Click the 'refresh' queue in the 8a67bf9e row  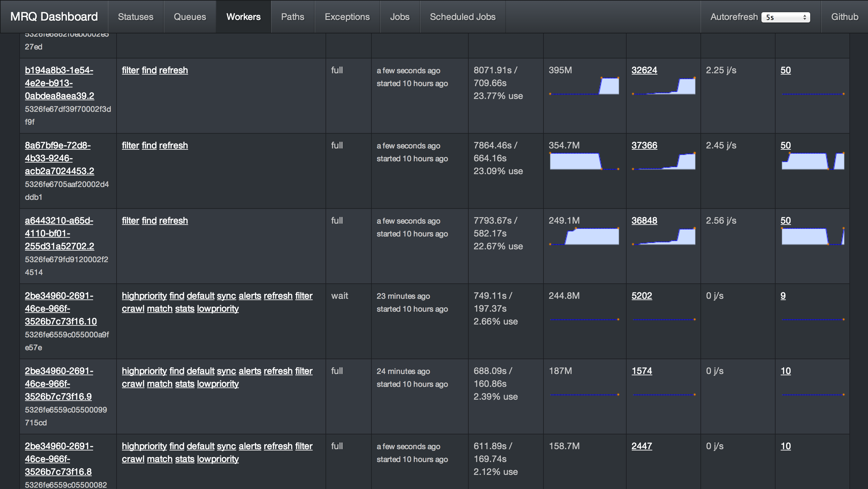click(173, 145)
